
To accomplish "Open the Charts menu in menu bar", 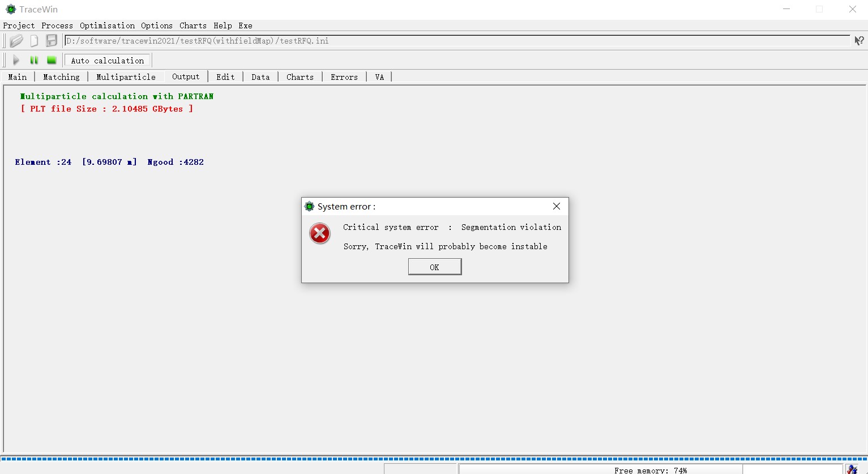I will 193,25.
